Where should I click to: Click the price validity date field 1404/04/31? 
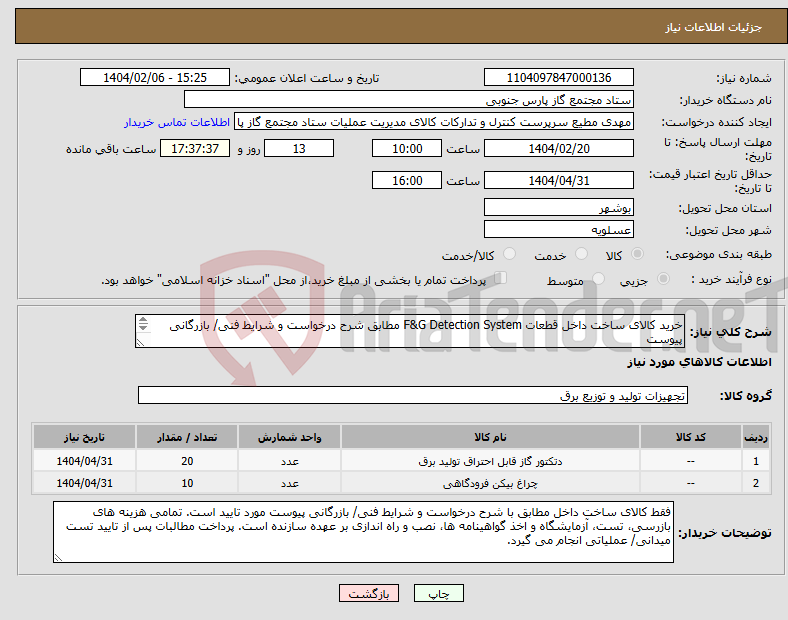pyautogui.click(x=558, y=180)
